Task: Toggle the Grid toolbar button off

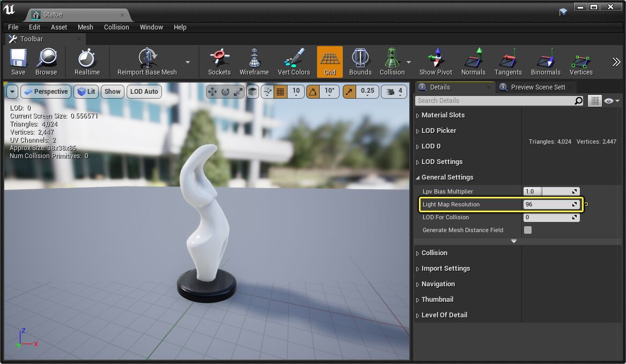Action: pyautogui.click(x=329, y=61)
